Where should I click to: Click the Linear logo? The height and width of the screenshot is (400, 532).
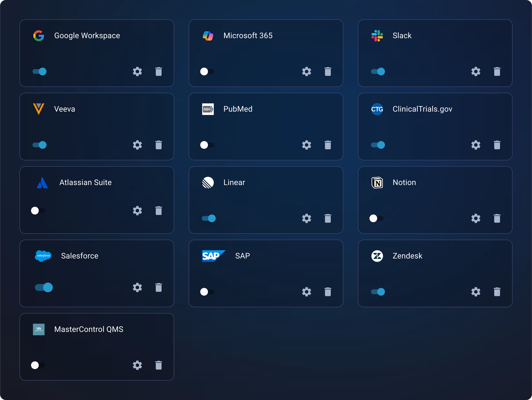(208, 183)
